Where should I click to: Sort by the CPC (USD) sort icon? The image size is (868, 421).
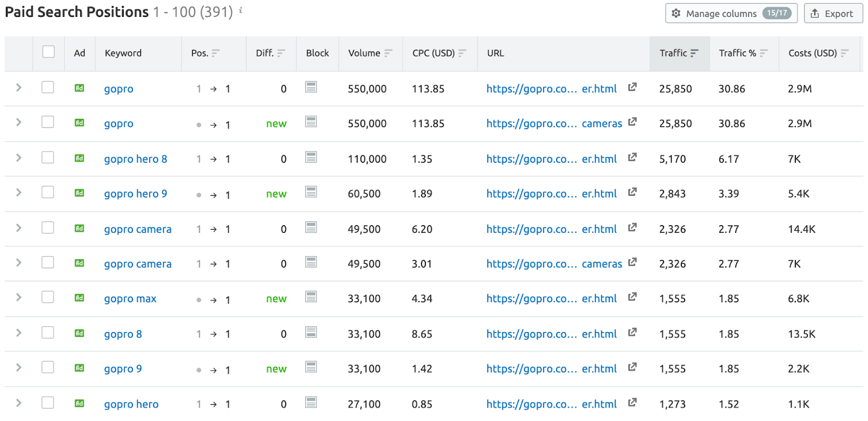pyautogui.click(x=462, y=53)
